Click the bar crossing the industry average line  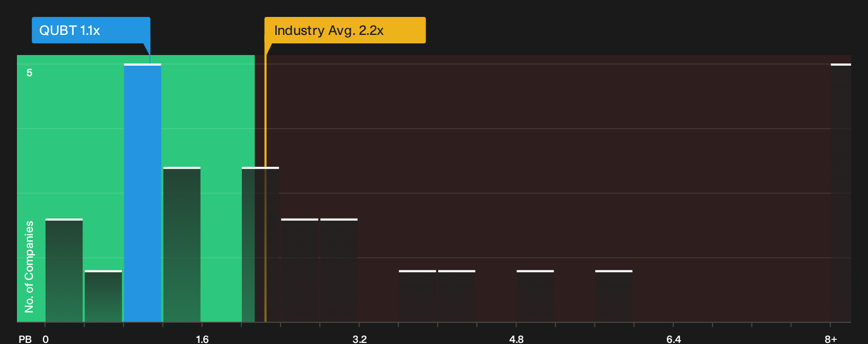260,245
